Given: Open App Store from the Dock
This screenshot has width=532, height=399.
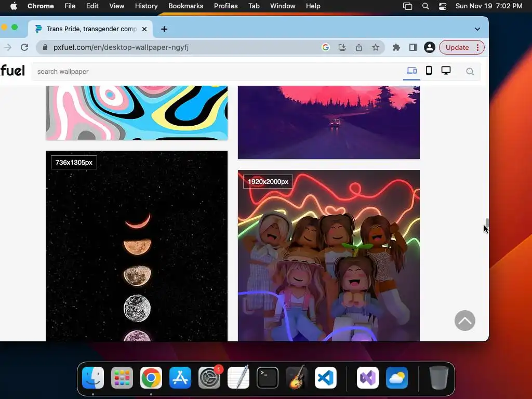Looking at the screenshot, I should coord(180,378).
